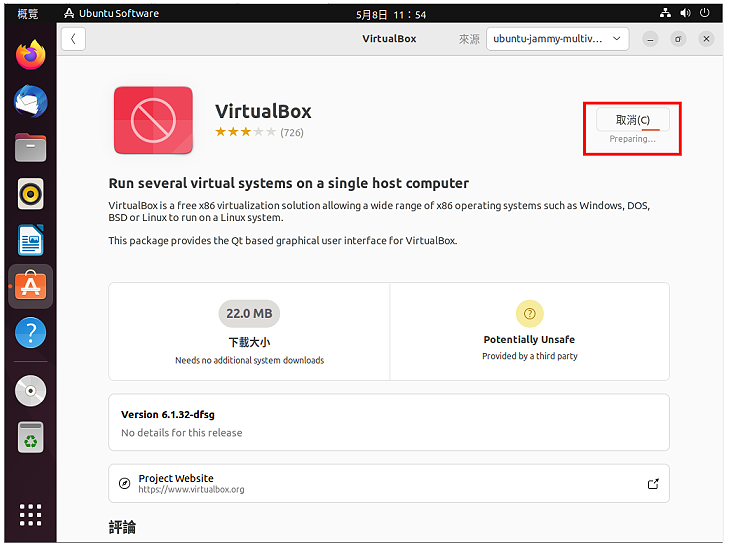Image resolution: width=744 pixels, height=552 pixels.
Task: Open the Files manager in dock
Action: tap(30, 148)
